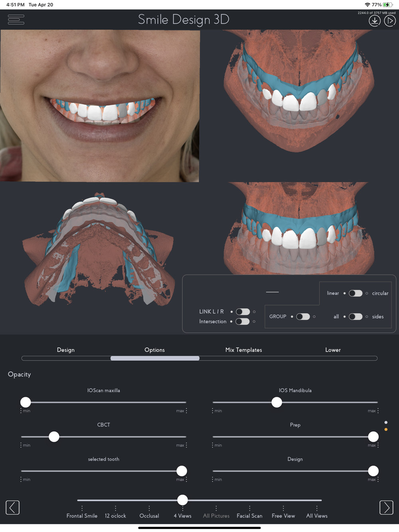Select All Views layout
This screenshot has width=399, height=532.
(x=317, y=516)
